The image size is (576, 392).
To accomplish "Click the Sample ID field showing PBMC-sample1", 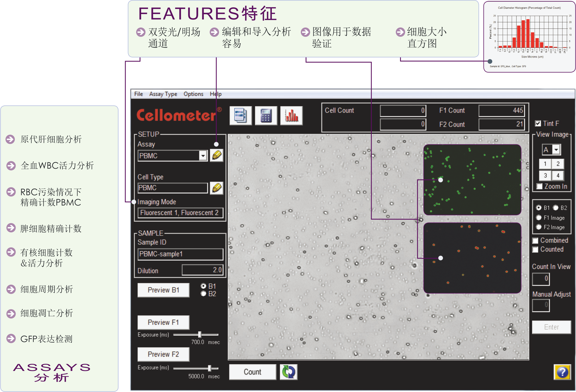I will (180, 254).
